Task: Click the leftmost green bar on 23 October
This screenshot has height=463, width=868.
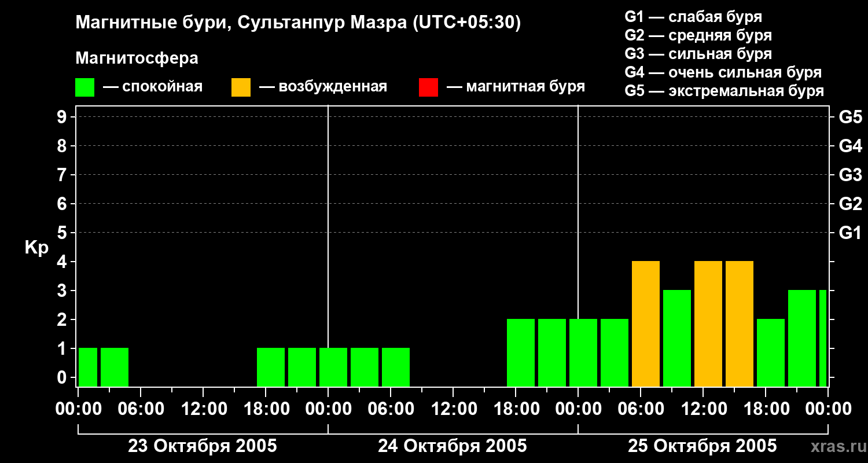Action: tap(88, 367)
